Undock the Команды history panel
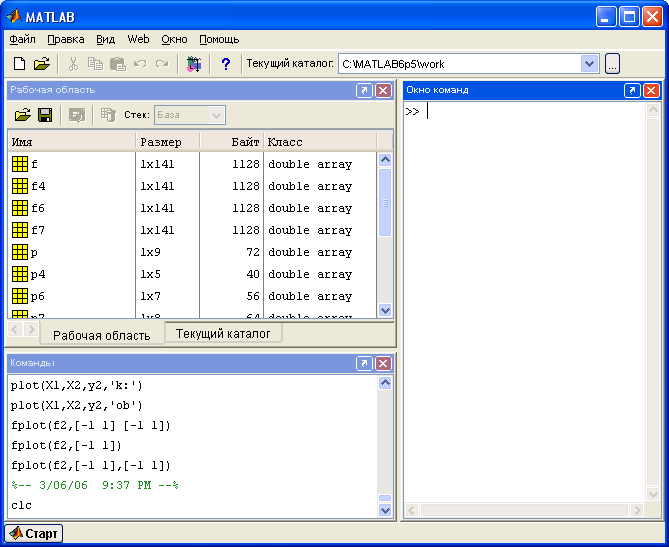This screenshot has height=547, width=669. 364,364
